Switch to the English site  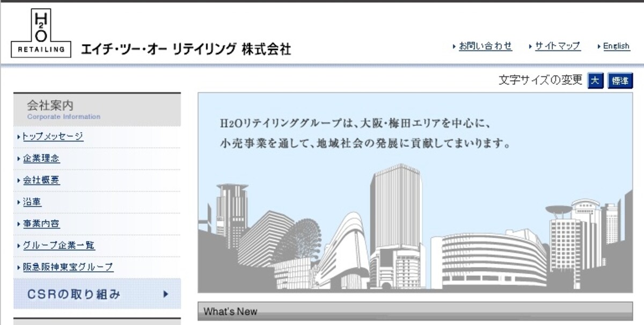pyautogui.click(x=616, y=46)
